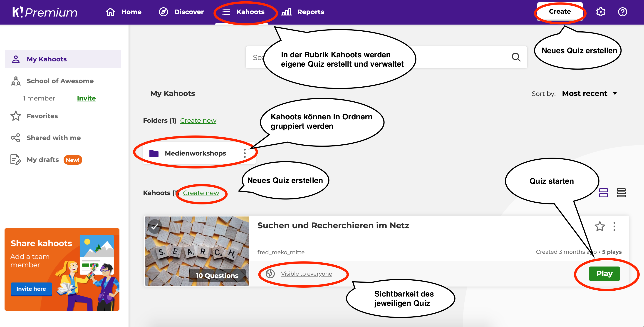The image size is (644, 327).
Task: Click the Reports bar chart icon
Action: tap(287, 12)
